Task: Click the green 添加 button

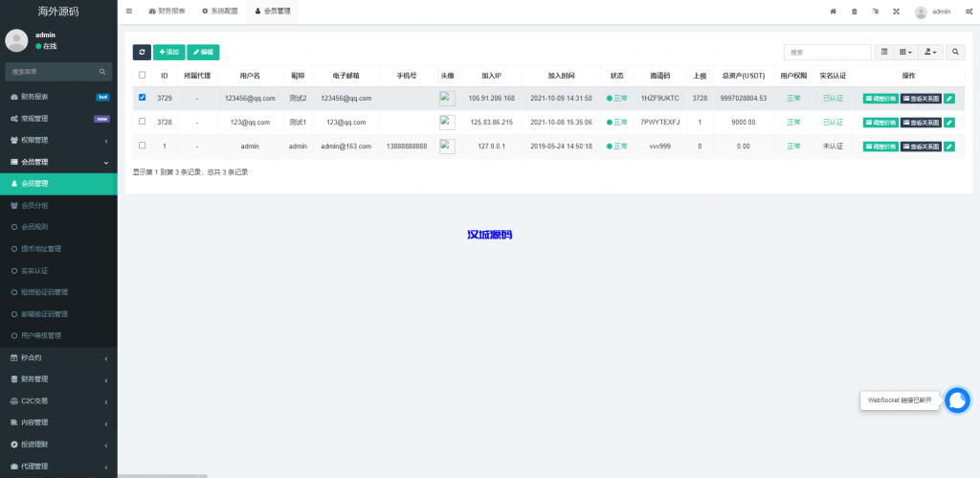Action: click(169, 52)
